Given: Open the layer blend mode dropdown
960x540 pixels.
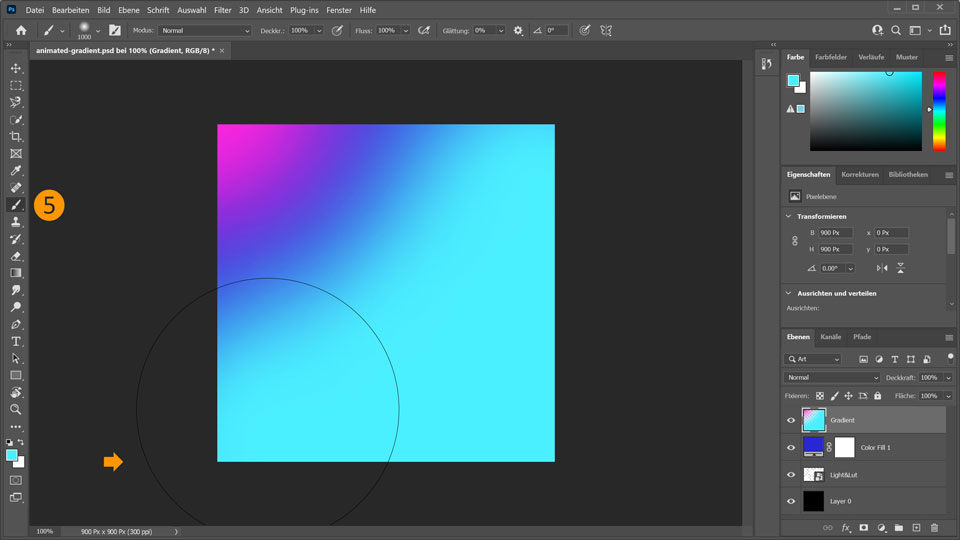Looking at the screenshot, I should click(x=832, y=378).
